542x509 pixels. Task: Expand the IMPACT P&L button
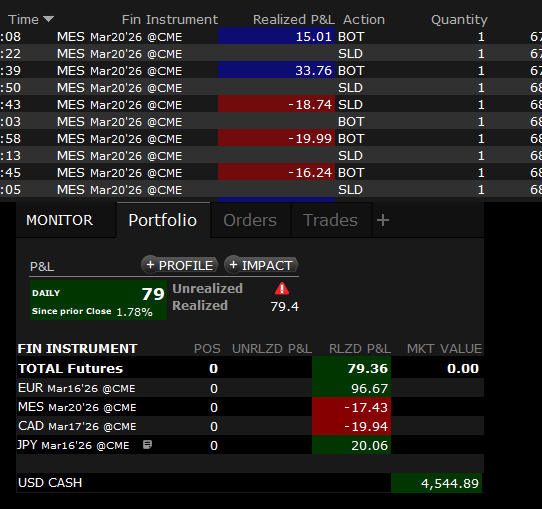(x=261, y=265)
